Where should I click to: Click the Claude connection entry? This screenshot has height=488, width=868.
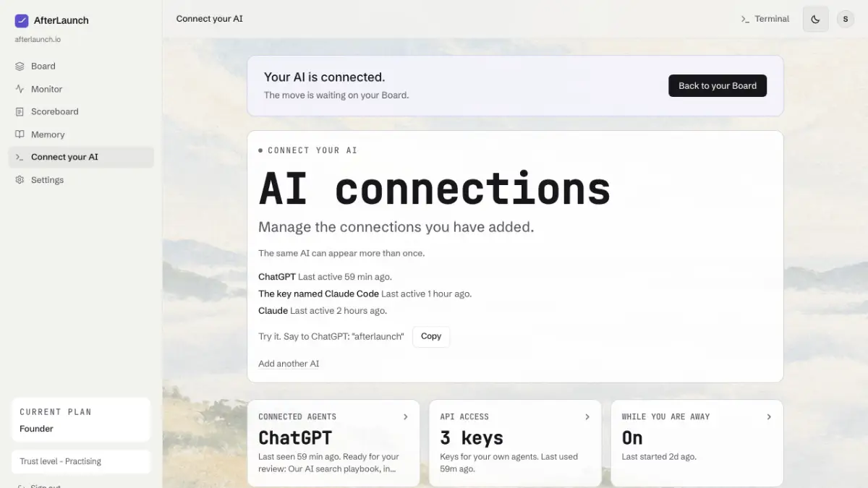(x=323, y=311)
